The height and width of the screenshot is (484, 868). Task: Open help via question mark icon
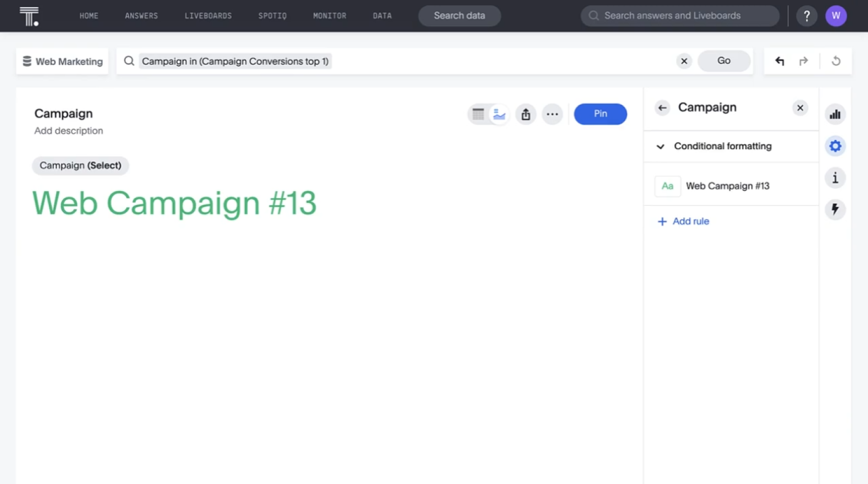806,16
